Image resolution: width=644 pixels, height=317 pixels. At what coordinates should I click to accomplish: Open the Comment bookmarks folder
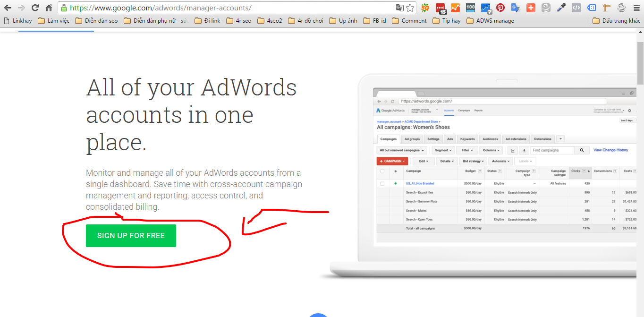coord(409,21)
